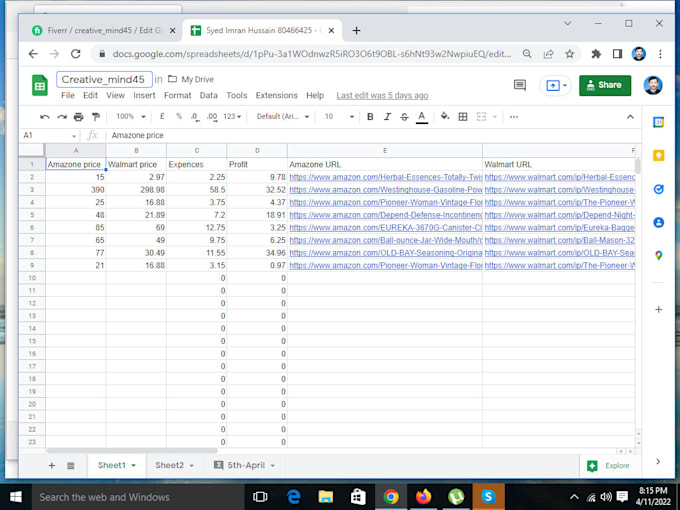Open the font size 10 dropdown
680x510 pixels.
coord(339,116)
